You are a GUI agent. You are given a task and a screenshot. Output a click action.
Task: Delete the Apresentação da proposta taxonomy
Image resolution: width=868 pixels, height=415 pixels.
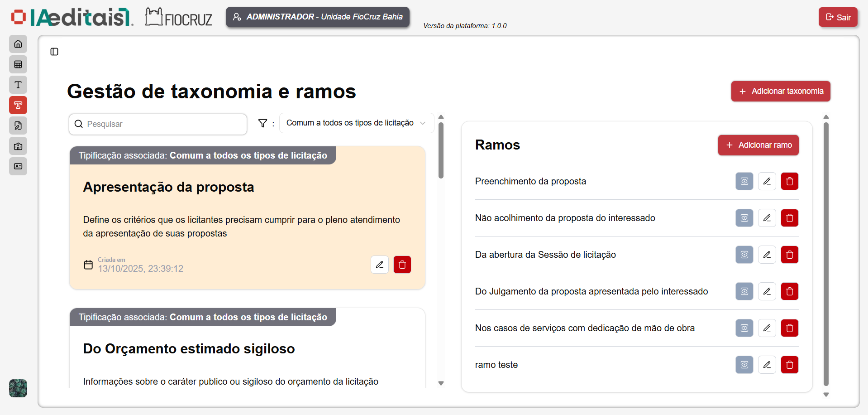[402, 265]
